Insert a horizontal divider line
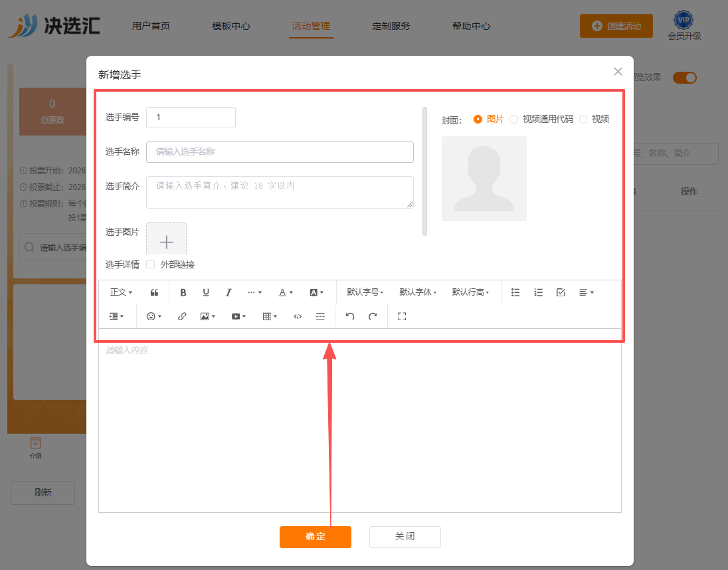The image size is (728, 570). [320, 317]
